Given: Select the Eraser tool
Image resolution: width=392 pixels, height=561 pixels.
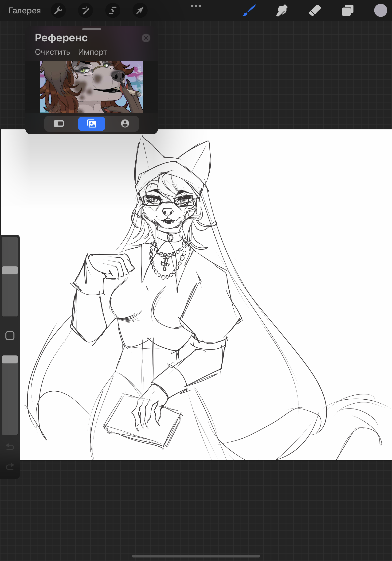Looking at the screenshot, I should coord(315,11).
